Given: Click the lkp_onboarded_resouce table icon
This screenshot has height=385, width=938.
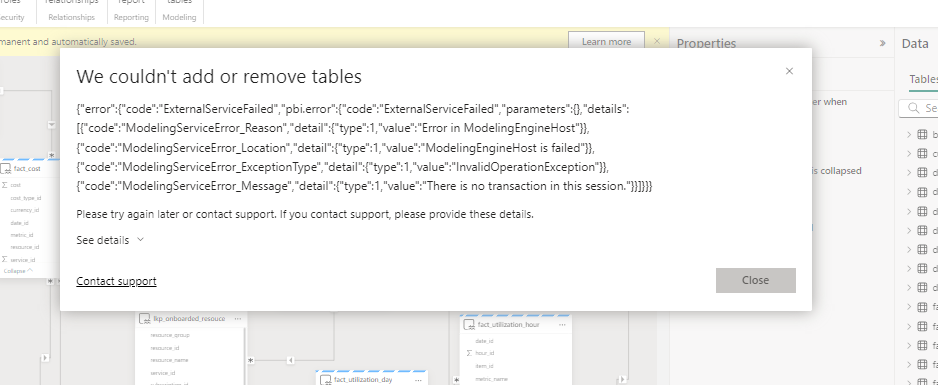Looking at the screenshot, I should click(x=144, y=319).
